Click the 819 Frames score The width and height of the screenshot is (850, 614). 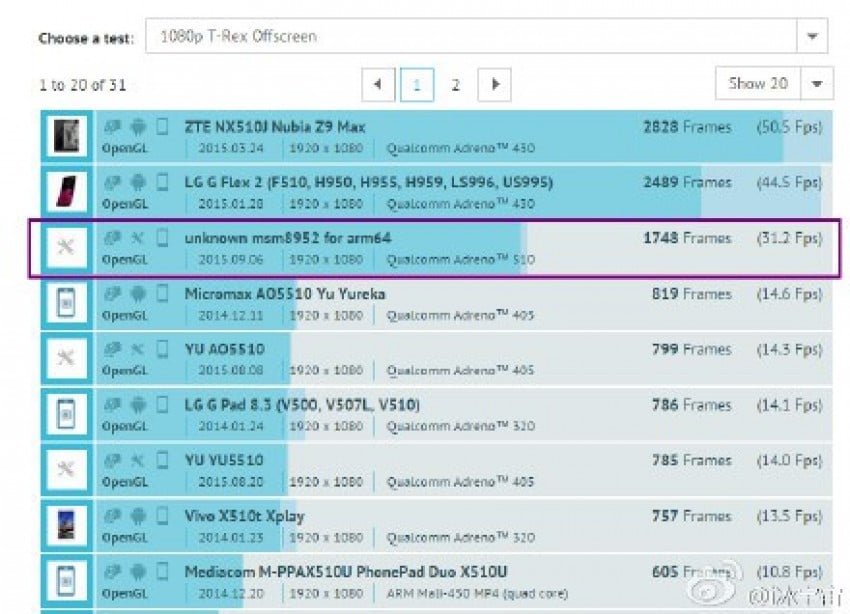point(692,294)
